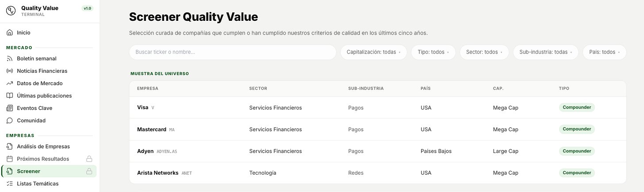Select Datos de Mercado menu item
The image size is (644, 192).
tap(49, 83)
